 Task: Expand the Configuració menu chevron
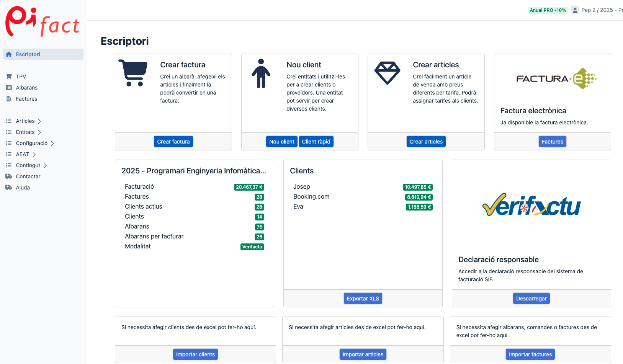pyautogui.click(x=52, y=144)
